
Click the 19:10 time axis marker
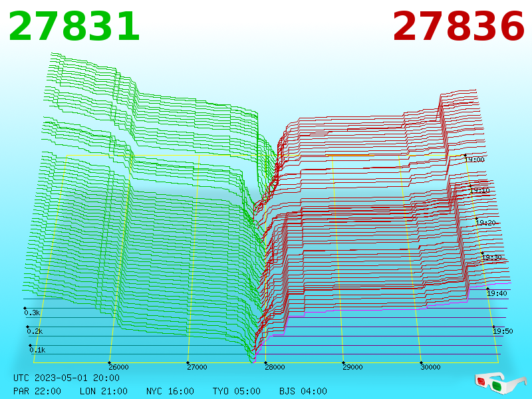479,190
